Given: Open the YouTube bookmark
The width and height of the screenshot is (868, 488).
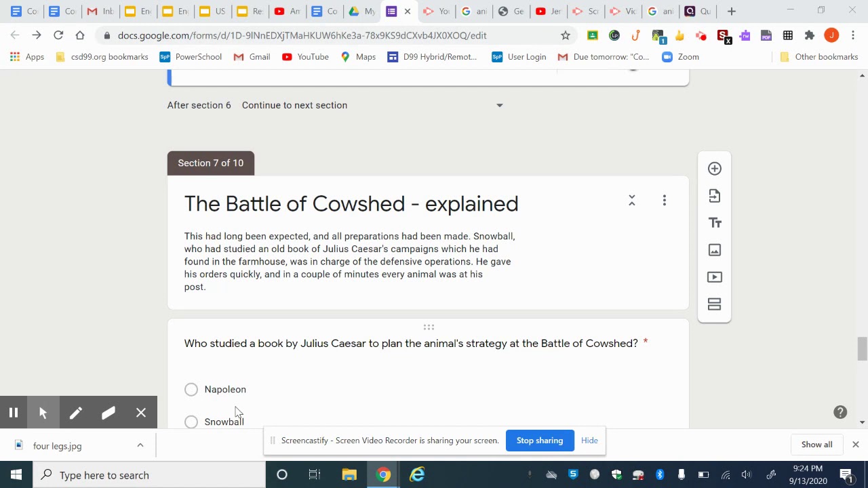Looking at the screenshot, I should 305,57.
